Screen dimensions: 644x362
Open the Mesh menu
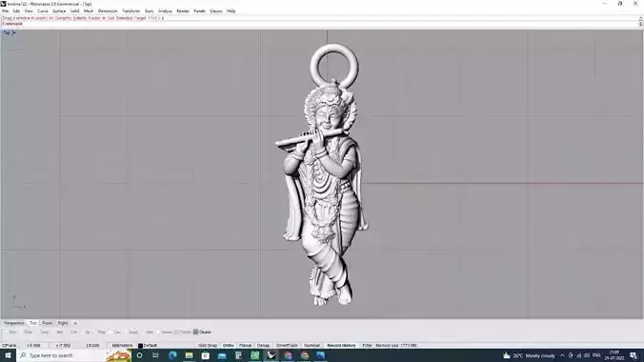[x=89, y=11]
